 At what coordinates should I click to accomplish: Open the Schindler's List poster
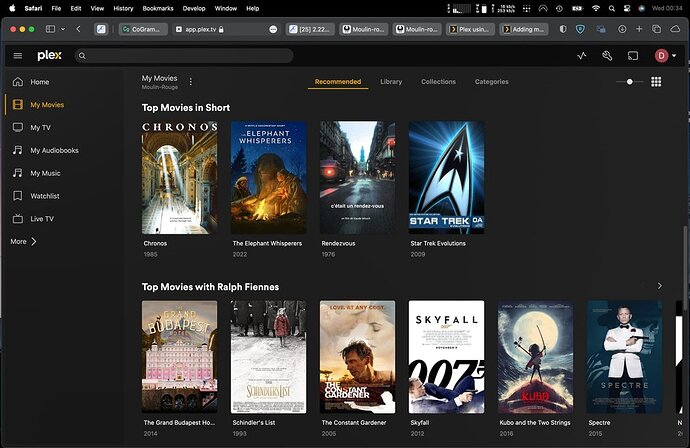click(x=268, y=357)
